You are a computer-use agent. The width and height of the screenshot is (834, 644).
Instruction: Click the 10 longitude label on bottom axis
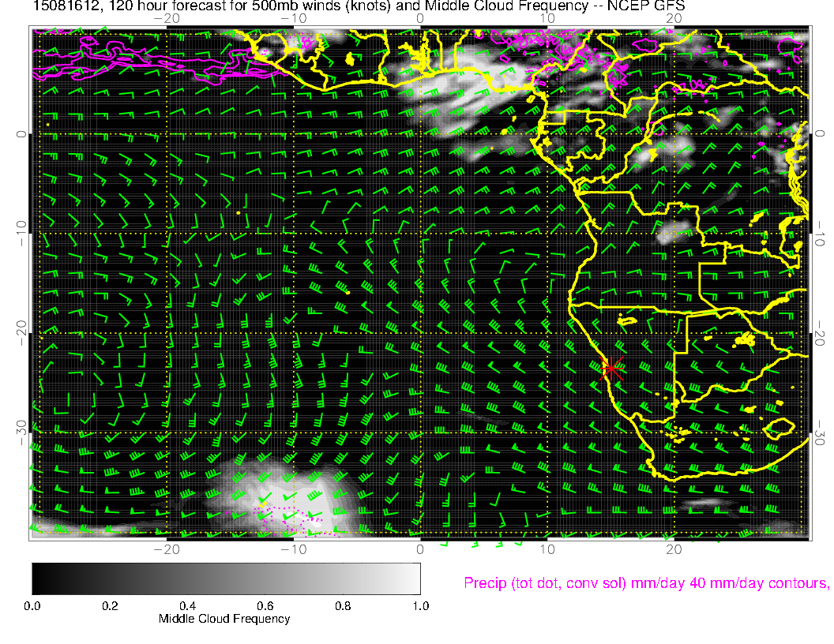(547, 549)
